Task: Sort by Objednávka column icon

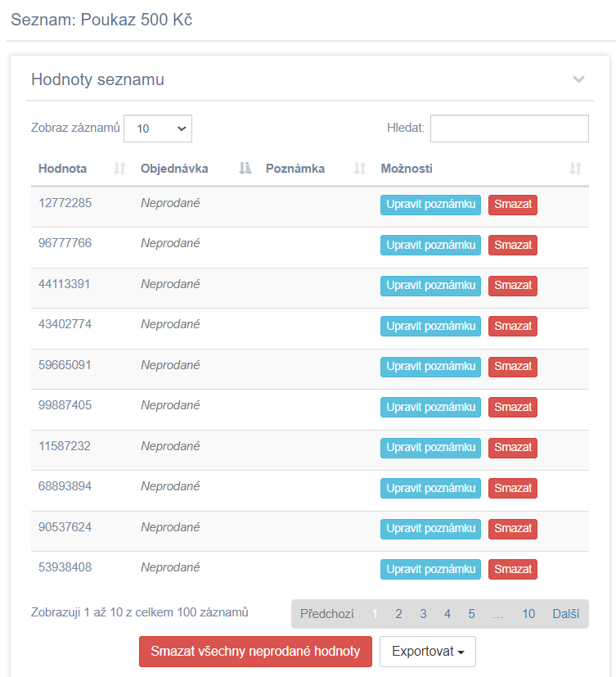Action: point(245,169)
